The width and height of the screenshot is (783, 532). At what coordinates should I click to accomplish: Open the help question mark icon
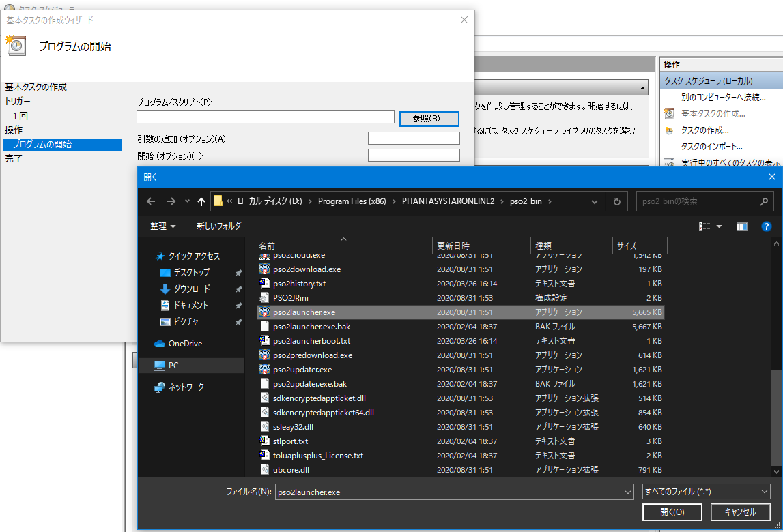tap(767, 226)
